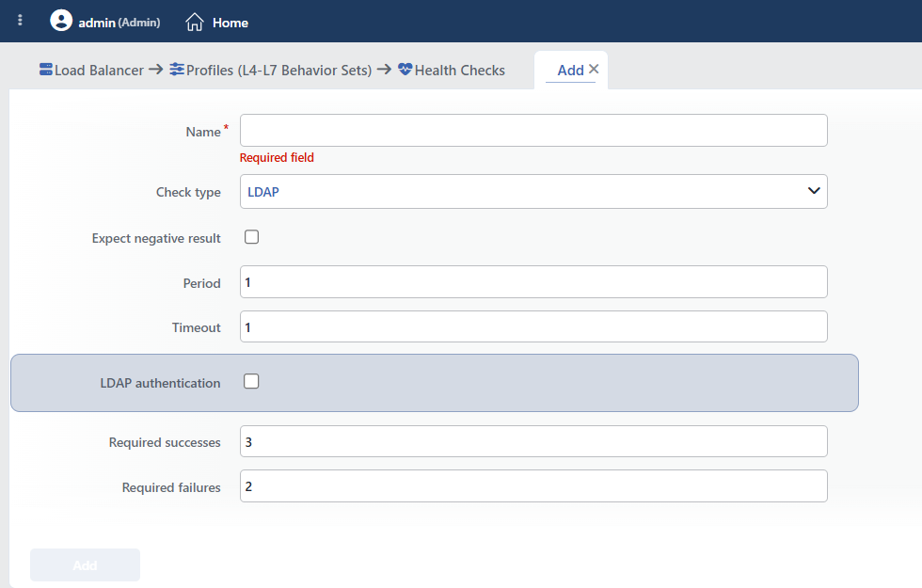Screen dimensions: 922x588
Task: Click into the Timeout field
Action: pos(533,326)
